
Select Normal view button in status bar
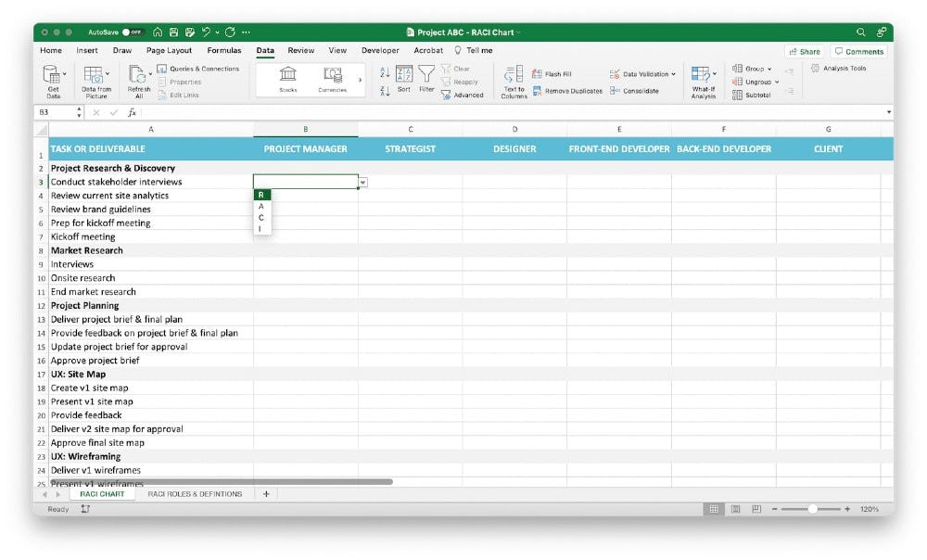(x=714, y=509)
